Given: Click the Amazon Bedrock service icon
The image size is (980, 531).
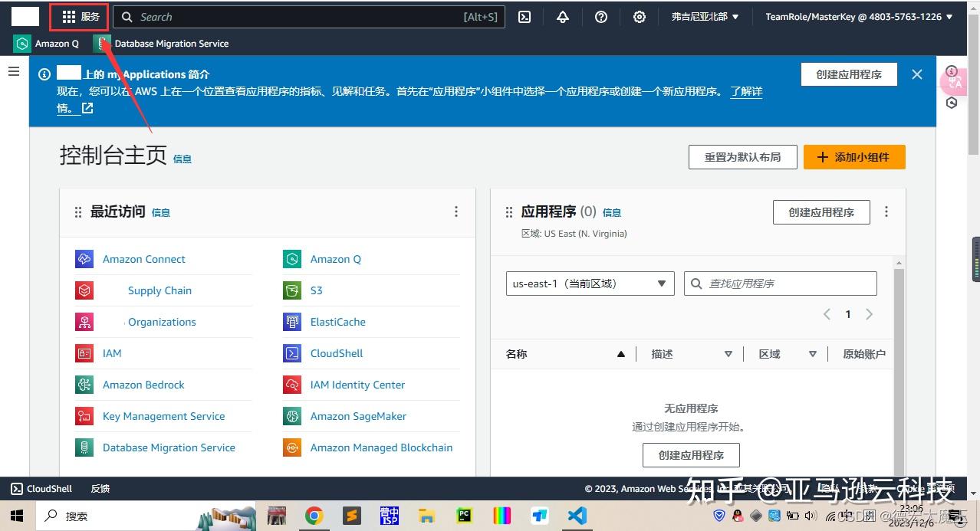Looking at the screenshot, I should pyautogui.click(x=84, y=385).
